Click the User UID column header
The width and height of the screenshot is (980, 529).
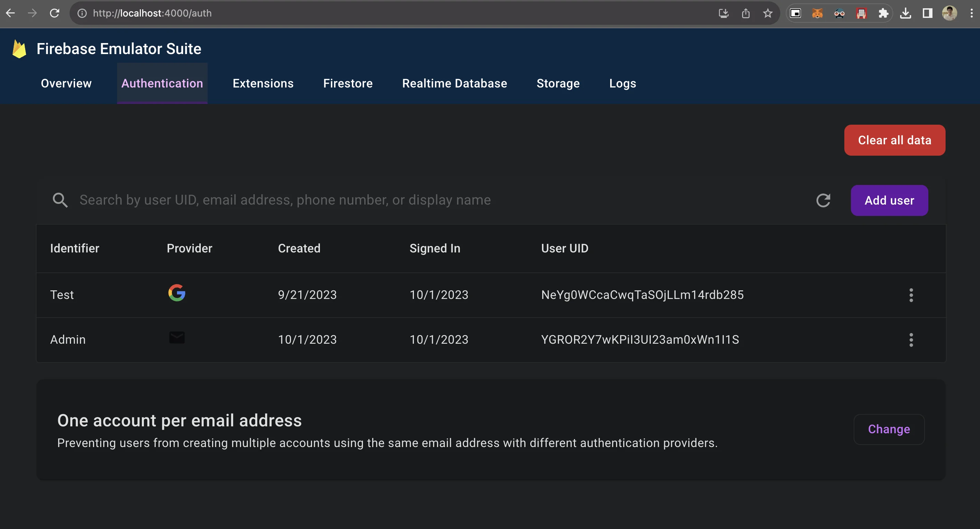pyautogui.click(x=565, y=249)
